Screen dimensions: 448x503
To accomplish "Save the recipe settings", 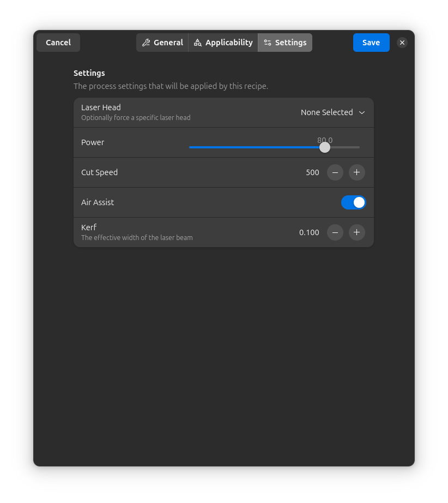I will click(371, 42).
